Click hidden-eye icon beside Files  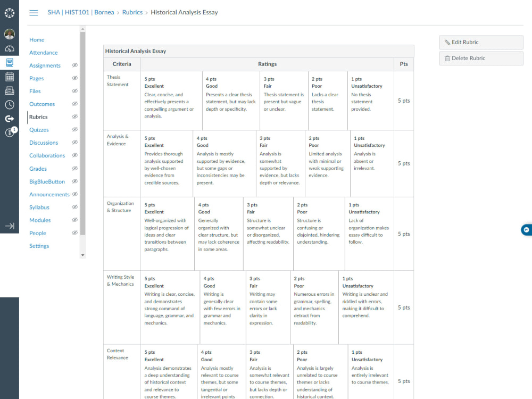click(75, 91)
